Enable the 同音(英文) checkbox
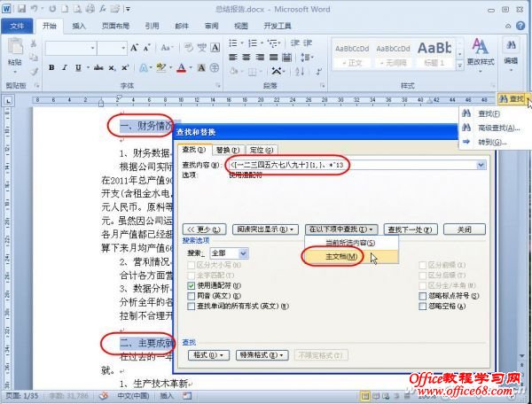The image size is (532, 404). coord(192,296)
